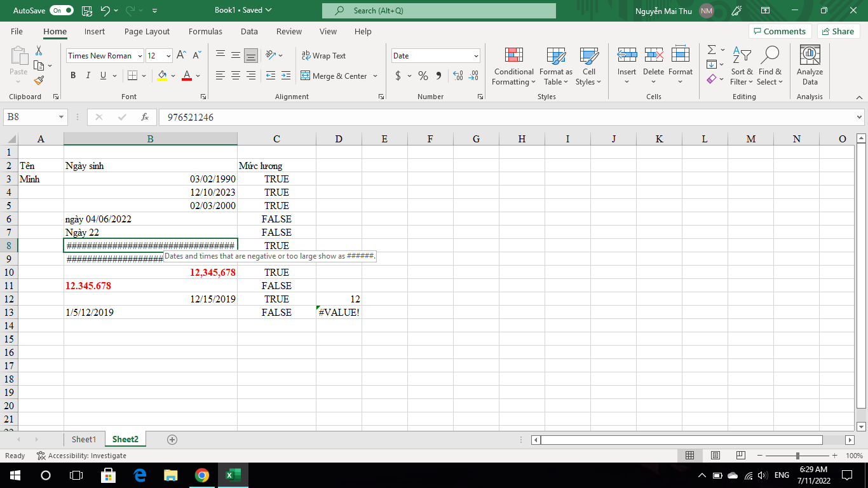Apply the red Font Color swatch
Screen dimensions: 868x488
tap(187, 76)
